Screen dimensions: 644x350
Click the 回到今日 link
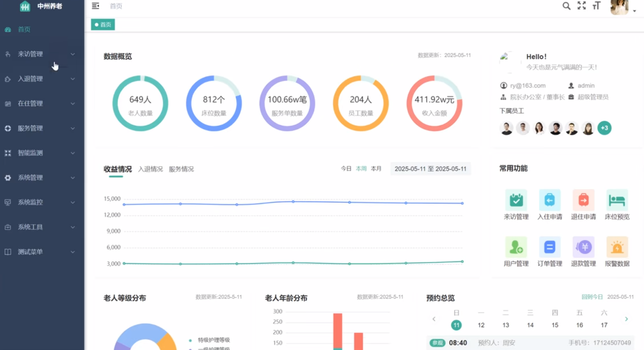(x=592, y=297)
